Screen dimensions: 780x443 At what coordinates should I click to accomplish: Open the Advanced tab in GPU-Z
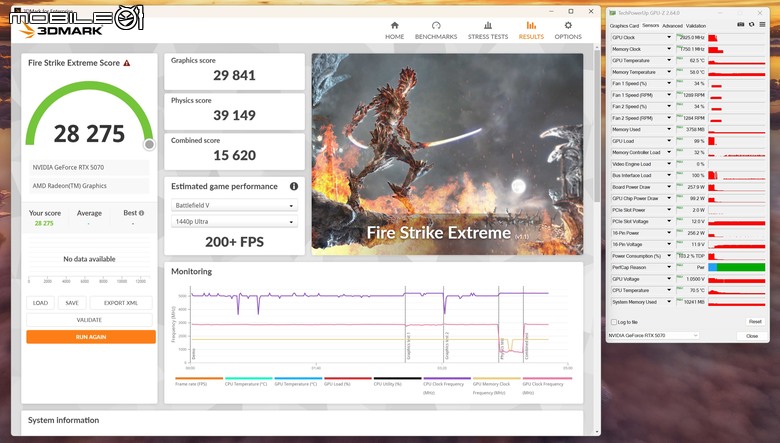672,26
